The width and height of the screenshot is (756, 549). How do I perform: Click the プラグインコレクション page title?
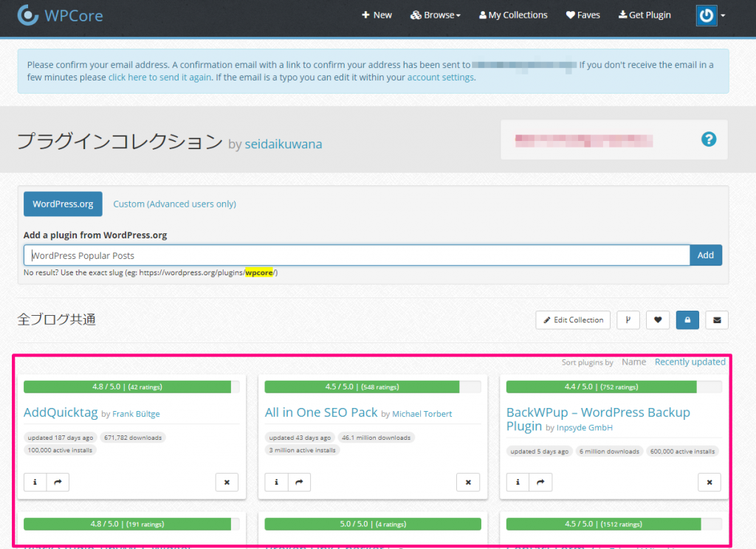coord(120,142)
